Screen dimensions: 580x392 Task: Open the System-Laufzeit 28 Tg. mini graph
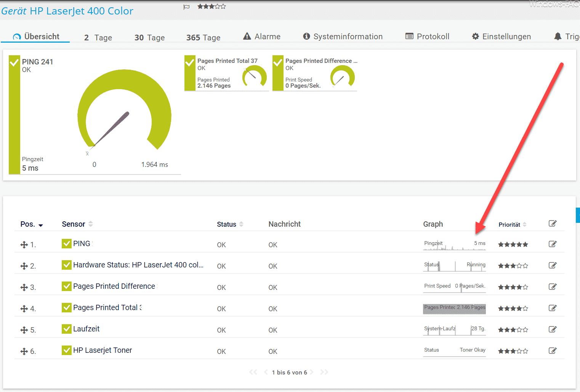click(x=454, y=330)
